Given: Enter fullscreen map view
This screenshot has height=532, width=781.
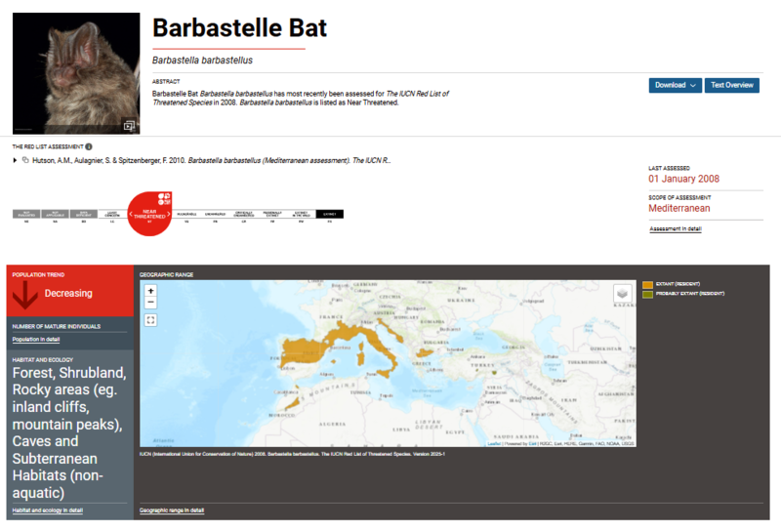Looking at the screenshot, I should pos(150,319).
